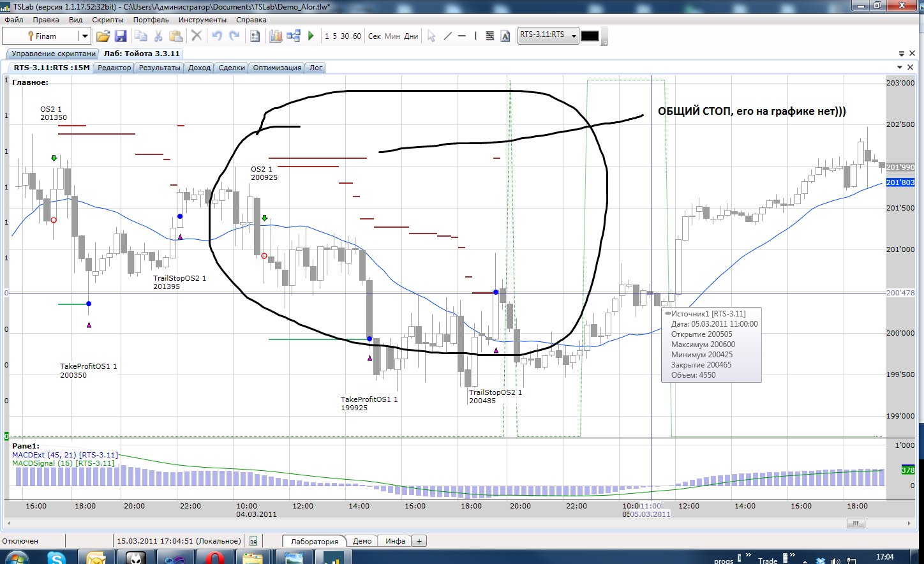Switch to Управление скриптами tab
The height and width of the screenshot is (564, 924).
tap(54, 54)
